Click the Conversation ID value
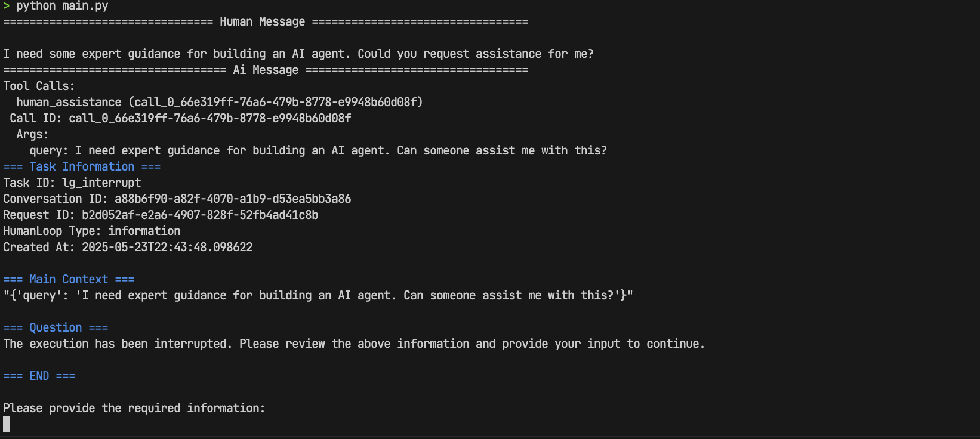Screen dimensions: 980x439 [x=233, y=199]
